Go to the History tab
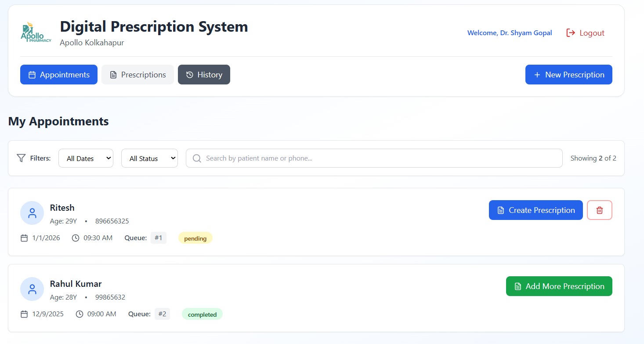The height and width of the screenshot is (344, 644). click(x=204, y=75)
